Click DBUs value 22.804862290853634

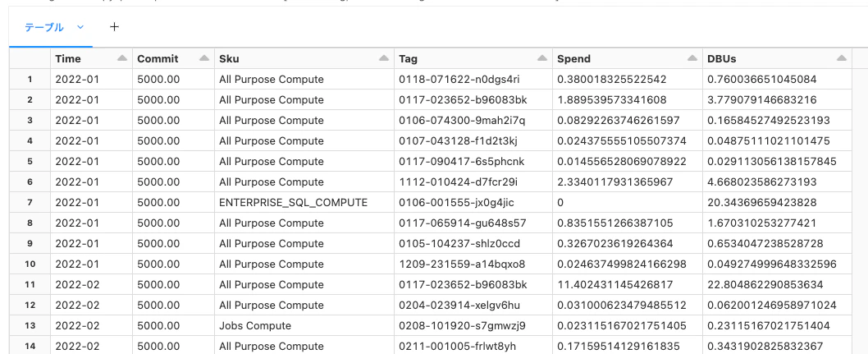pyautogui.click(x=765, y=285)
